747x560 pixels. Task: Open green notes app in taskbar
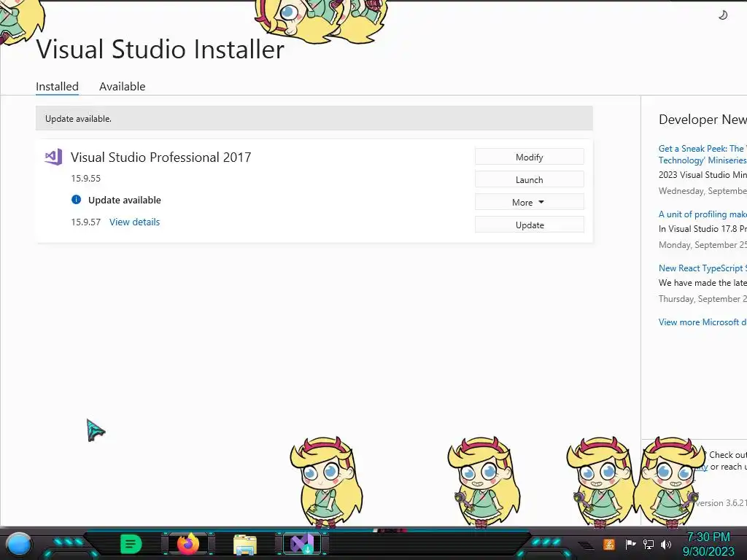131,544
